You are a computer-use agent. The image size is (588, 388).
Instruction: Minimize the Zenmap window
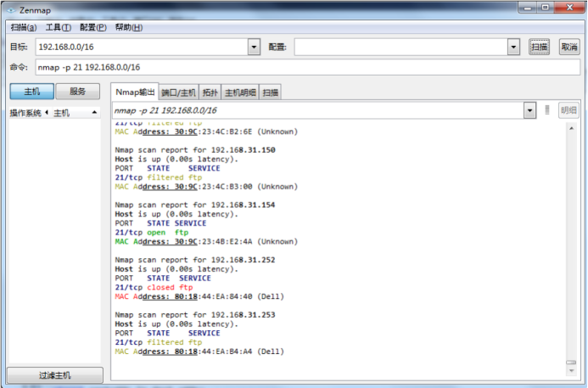coord(528,8)
